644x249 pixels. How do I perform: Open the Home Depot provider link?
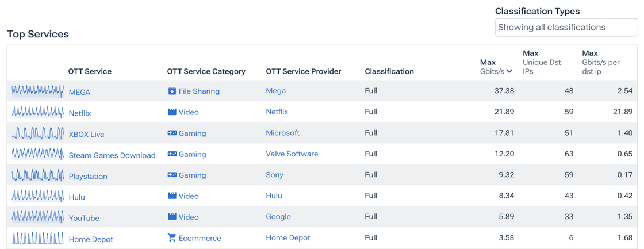288,237
